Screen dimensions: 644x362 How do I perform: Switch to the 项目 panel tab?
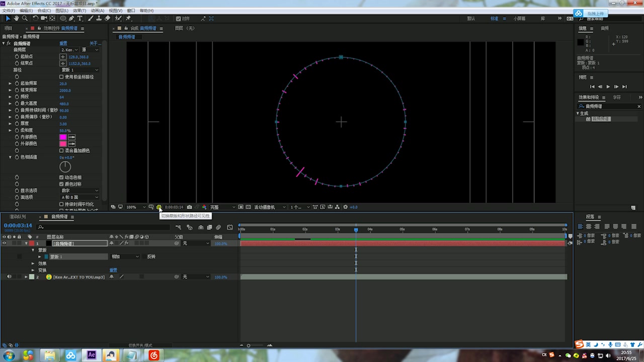pyautogui.click(x=8, y=28)
